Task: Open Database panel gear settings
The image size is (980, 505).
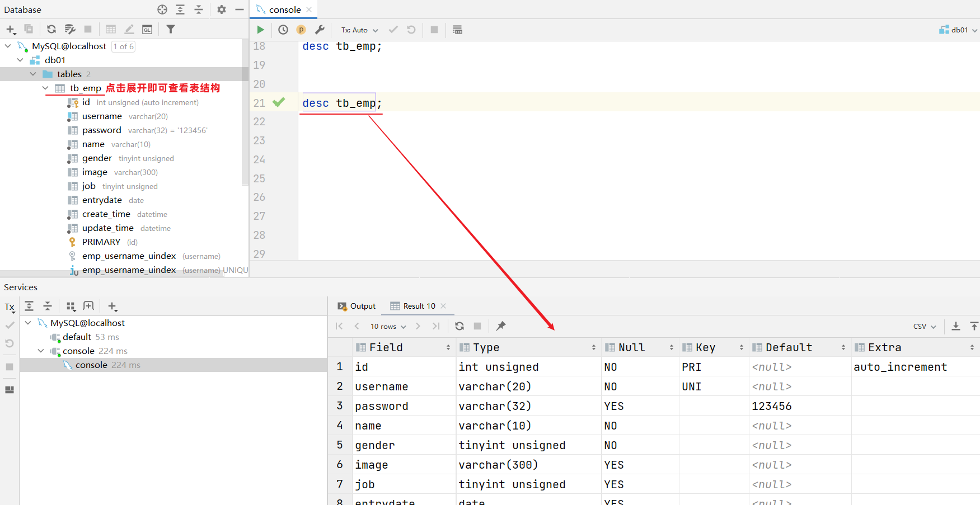Action: tap(222, 10)
